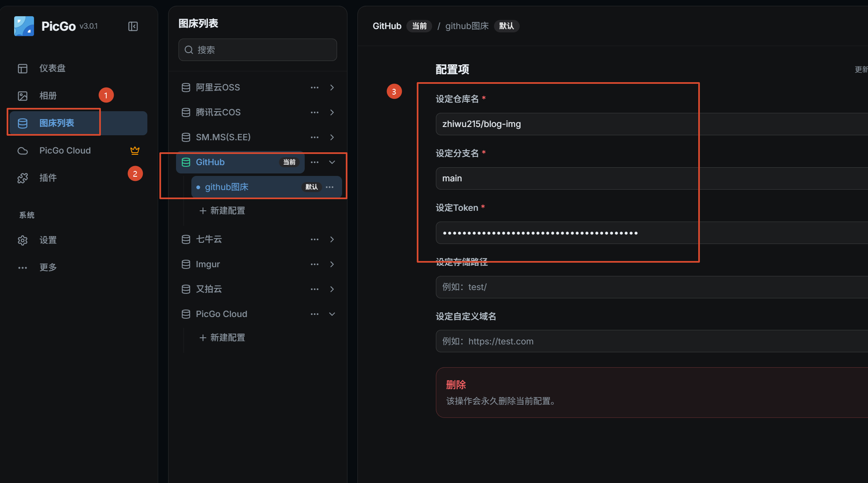Screen dimensions: 868x483
Task: Open more options for SM.MS(S.EE)
Action: [x=315, y=137]
